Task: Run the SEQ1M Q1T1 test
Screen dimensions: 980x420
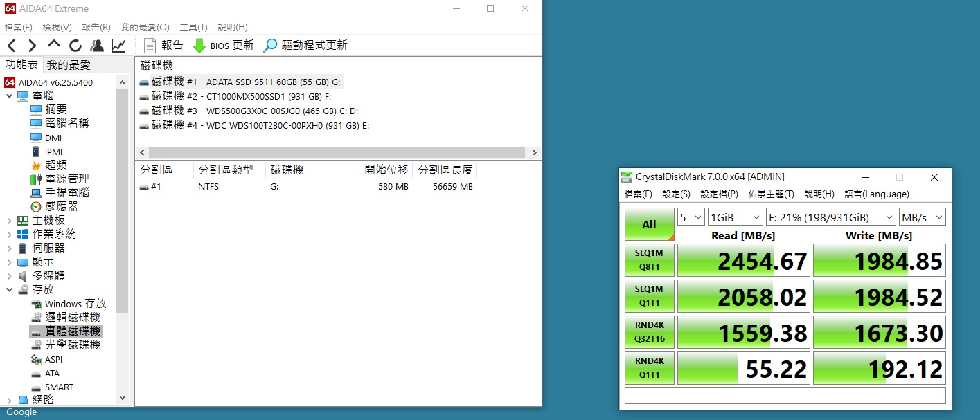Action: click(x=649, y=296)
